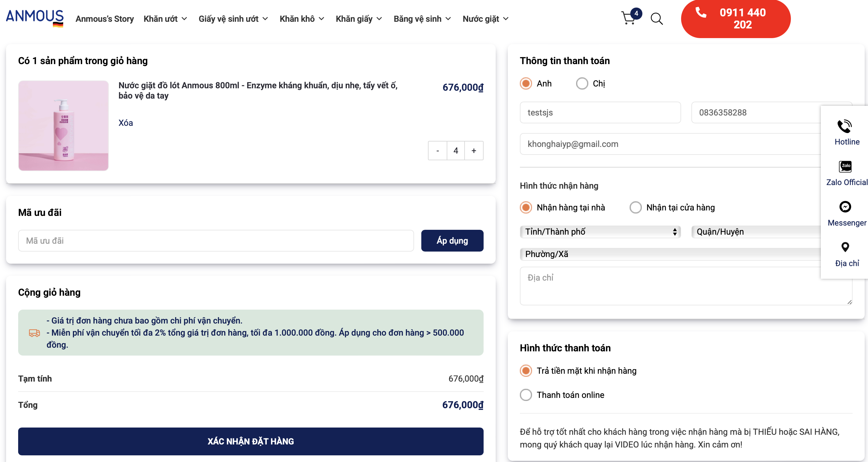The width and height of the screenshot is (868, 462).
Task: Click the Áp dụng coupon button
Action: tap(452, 241)
